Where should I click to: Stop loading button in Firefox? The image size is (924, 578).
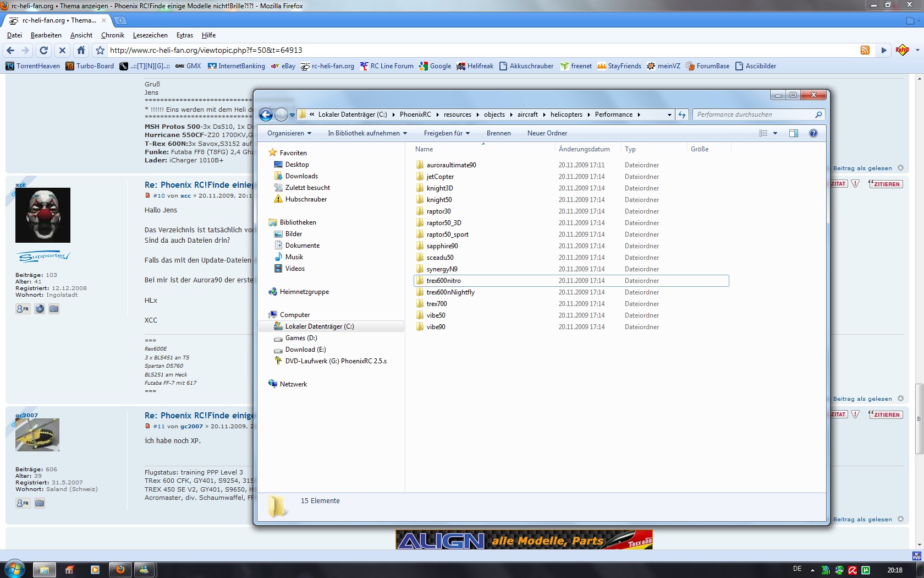click(62, 50)
